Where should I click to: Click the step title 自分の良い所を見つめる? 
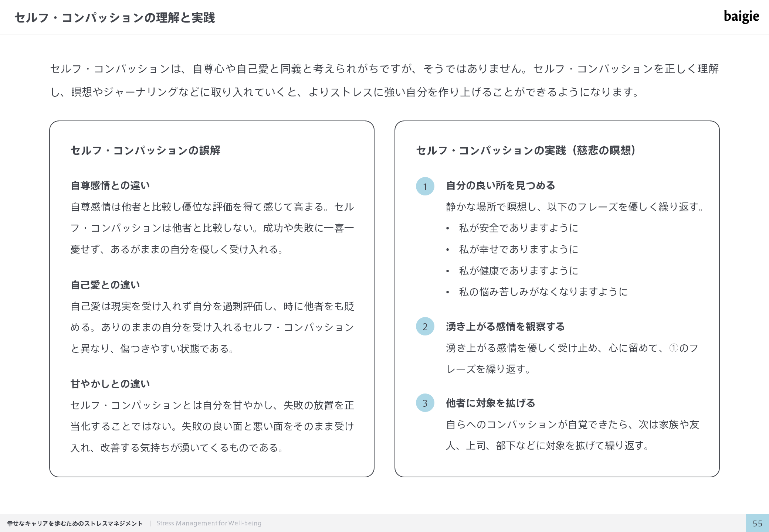[501, 185]
